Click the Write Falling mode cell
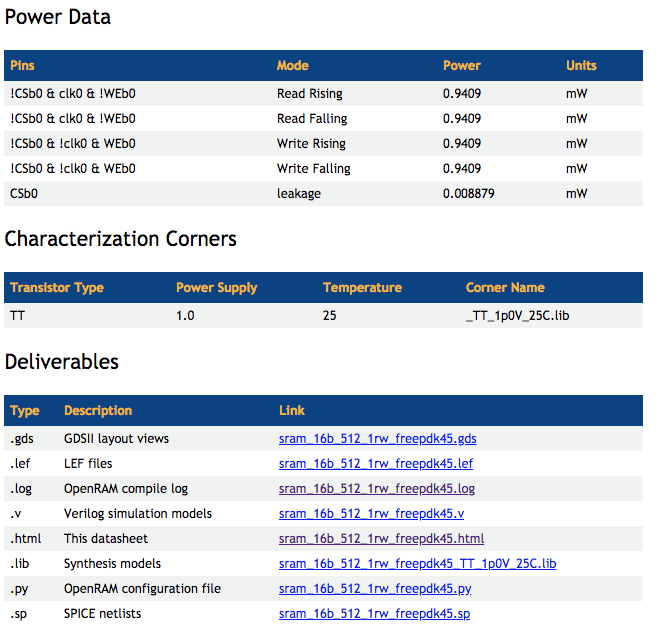660x631 pixels. pyautogui.click(x=310, y=169)
